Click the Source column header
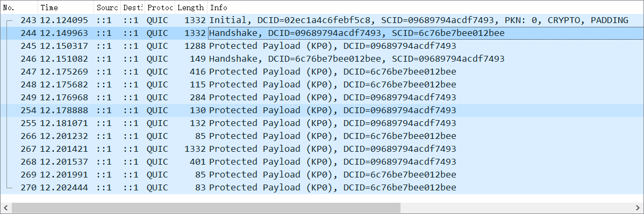This screenshot has width=644, height=214. click(107, 8)
